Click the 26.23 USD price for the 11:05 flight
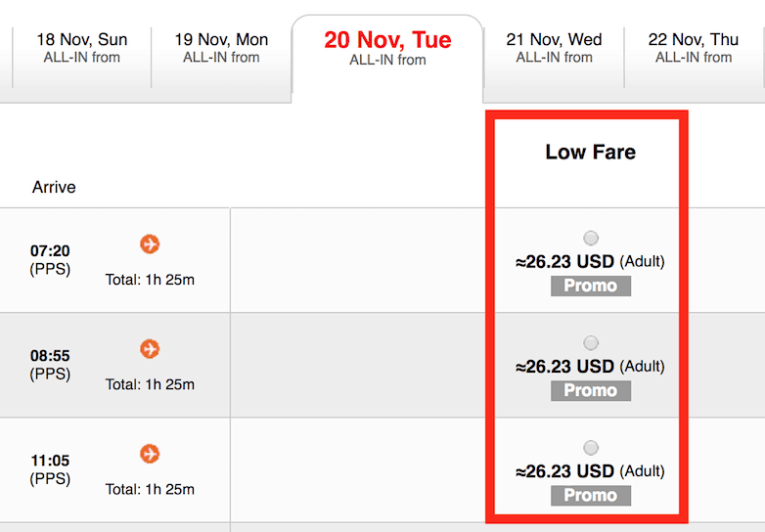The height and width of the screenshot is (532, 765). pos(565,471)
